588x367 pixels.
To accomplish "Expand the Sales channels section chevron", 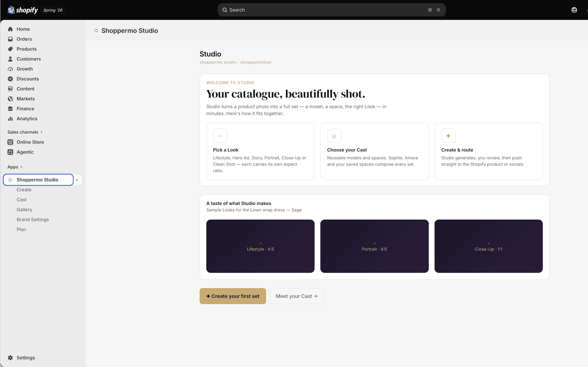I will [42, 132].
